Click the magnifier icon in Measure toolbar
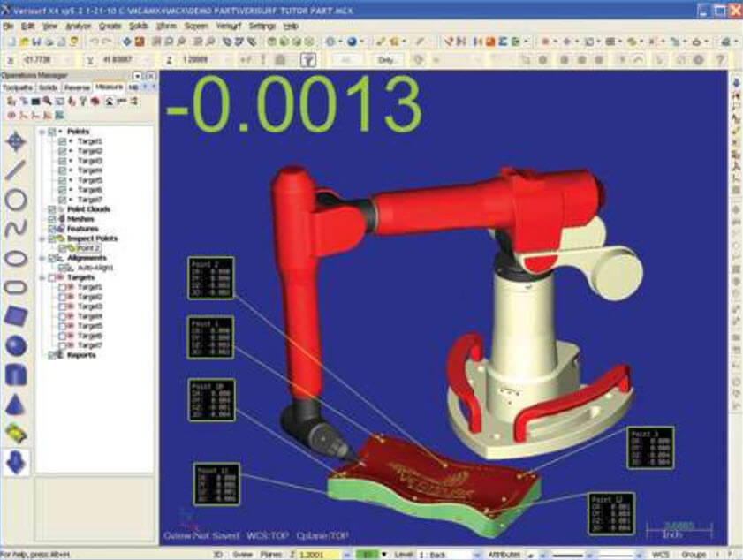 [x=48, y=101]
